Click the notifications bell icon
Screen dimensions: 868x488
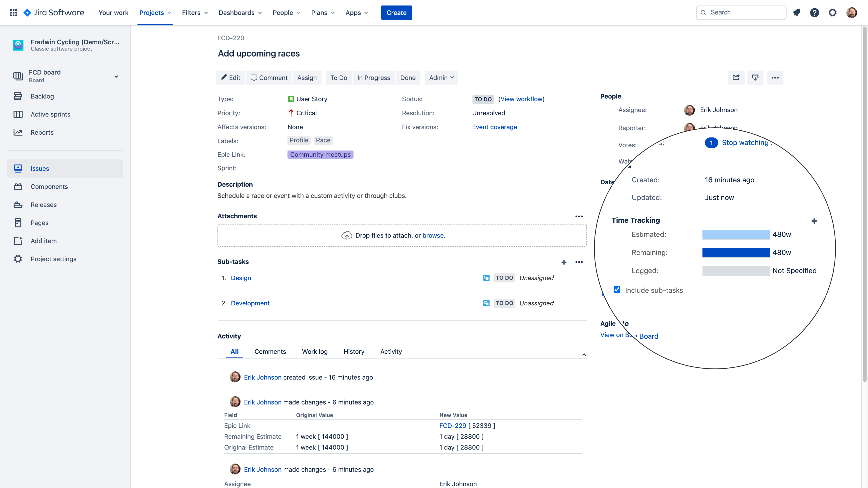click(797, 12)
